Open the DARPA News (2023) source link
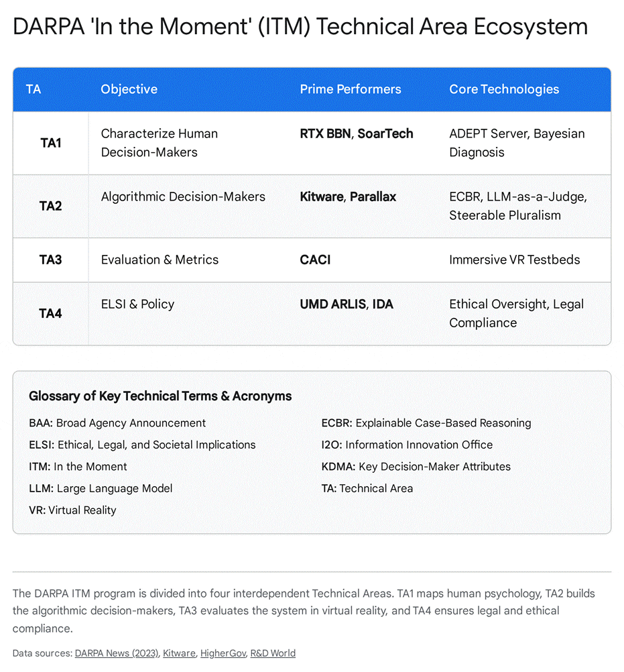The width and height of the screenshot is (624, 672). (x=117, y=653)
